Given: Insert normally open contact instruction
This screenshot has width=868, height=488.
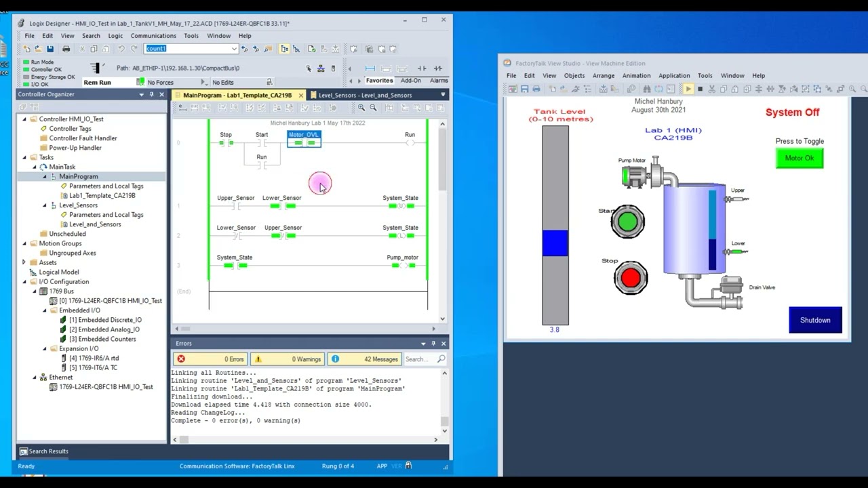Looking at the screenshot, I should click(422, 68).
